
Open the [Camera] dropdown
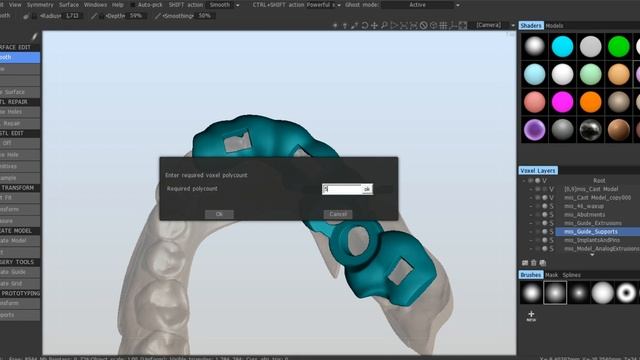click(495, 25)
